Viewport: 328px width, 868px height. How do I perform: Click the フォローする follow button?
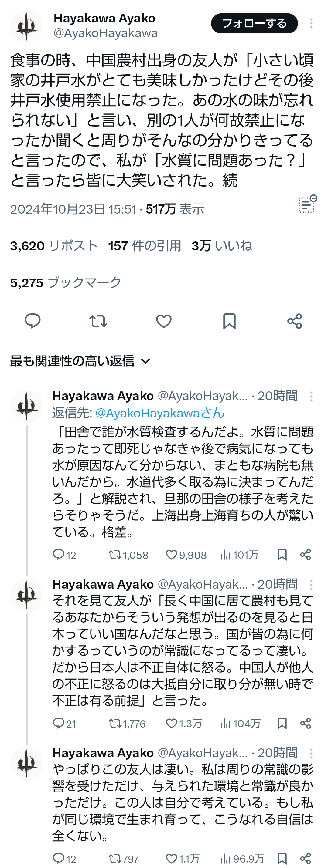coord(254,23)
